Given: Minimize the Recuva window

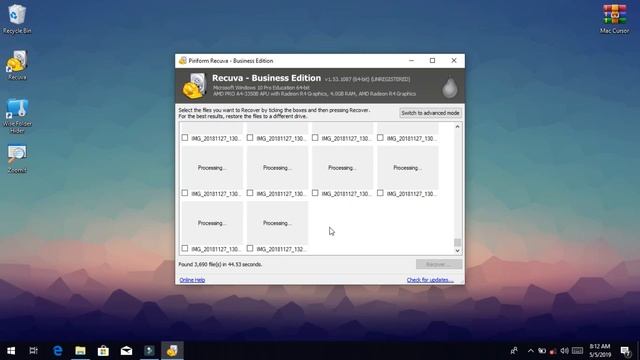Looking at the screenshot, I should pyautogui.click(x=411, y=60).
